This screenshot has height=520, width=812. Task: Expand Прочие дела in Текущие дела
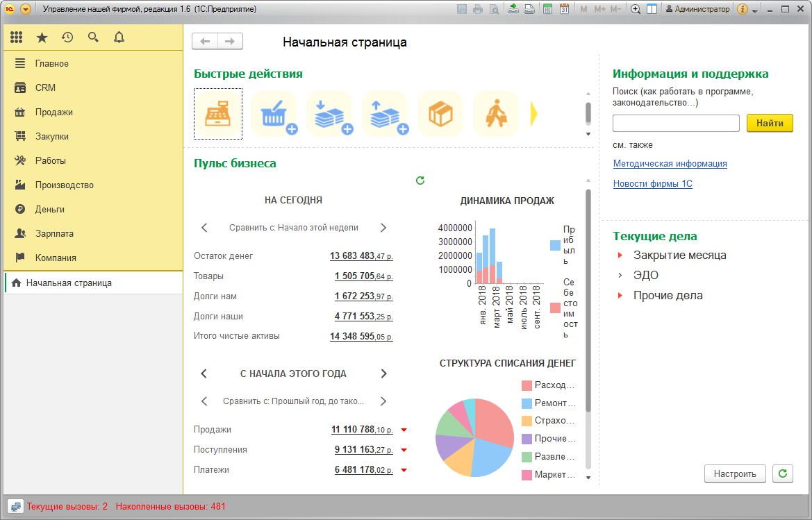(x=620, y=296)
